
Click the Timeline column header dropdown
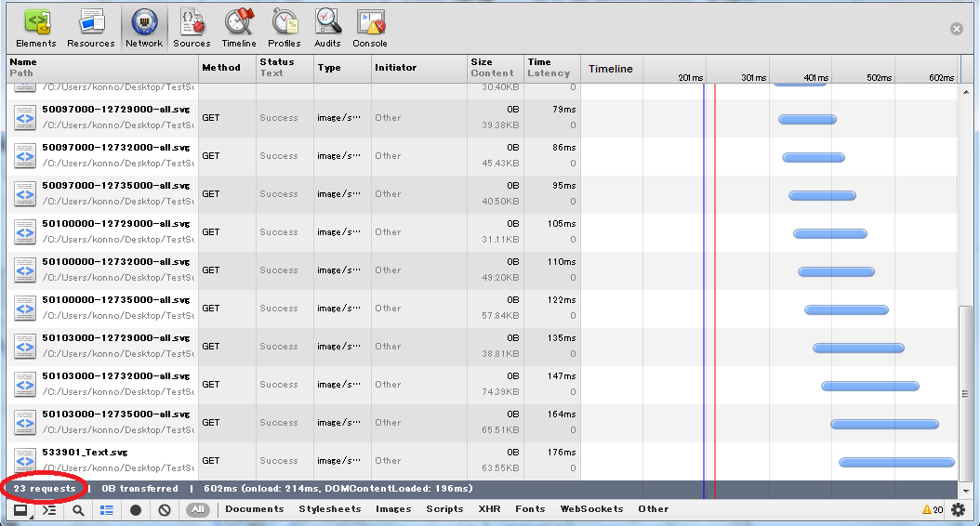pos(611,69)
